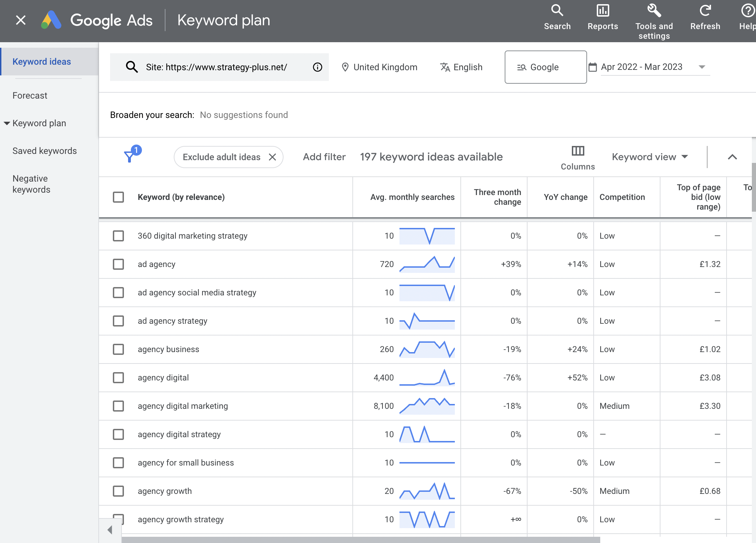This screenshot has height=543, width=756.
Task: Click the info icon beside the site URL
Action: [x=317, y=67]
